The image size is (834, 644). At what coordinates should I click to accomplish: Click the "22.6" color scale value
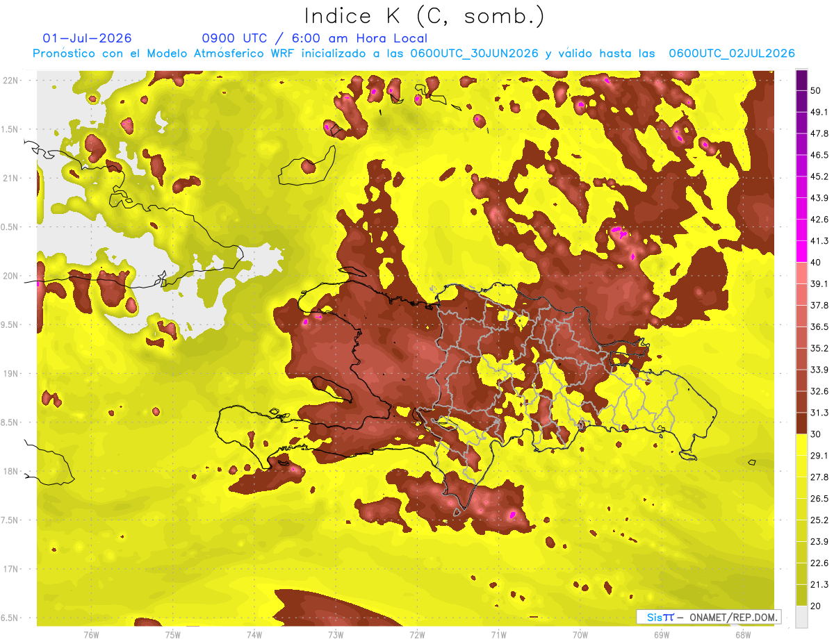click(819, 563)
